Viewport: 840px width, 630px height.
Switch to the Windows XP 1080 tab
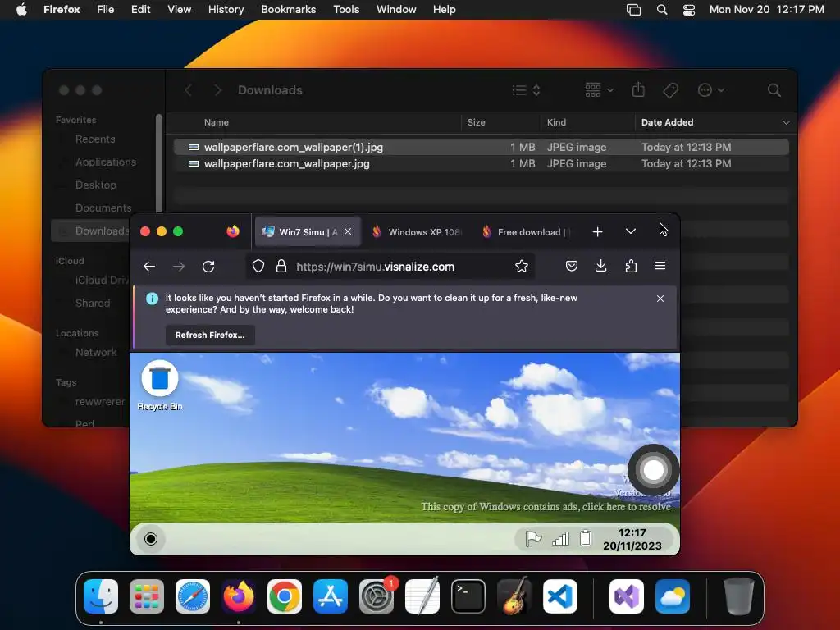pos(416,232)
